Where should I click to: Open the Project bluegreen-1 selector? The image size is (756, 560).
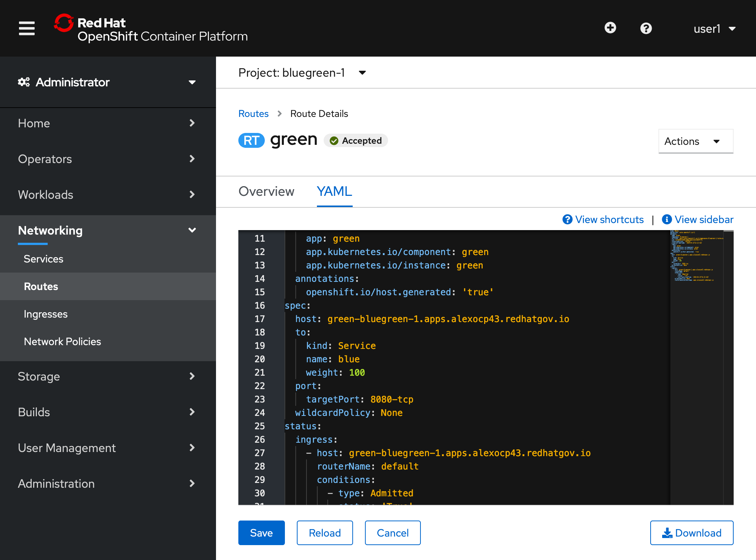(x=302, y=73)
